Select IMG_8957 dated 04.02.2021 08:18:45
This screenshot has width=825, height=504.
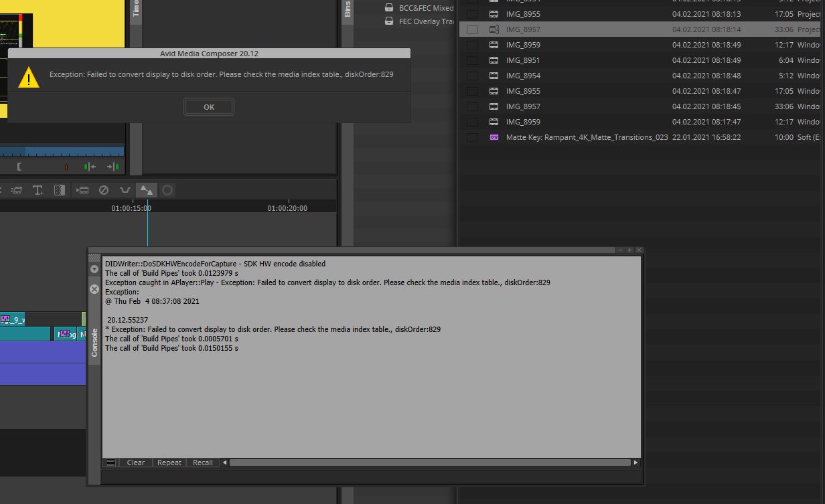[x=642, y=106]
